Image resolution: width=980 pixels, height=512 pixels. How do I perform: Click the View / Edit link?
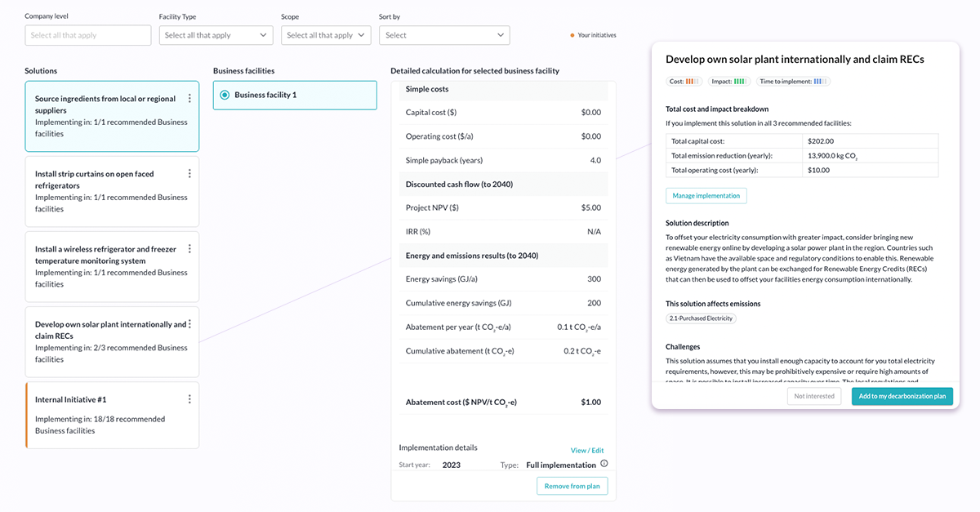(587, 450)
